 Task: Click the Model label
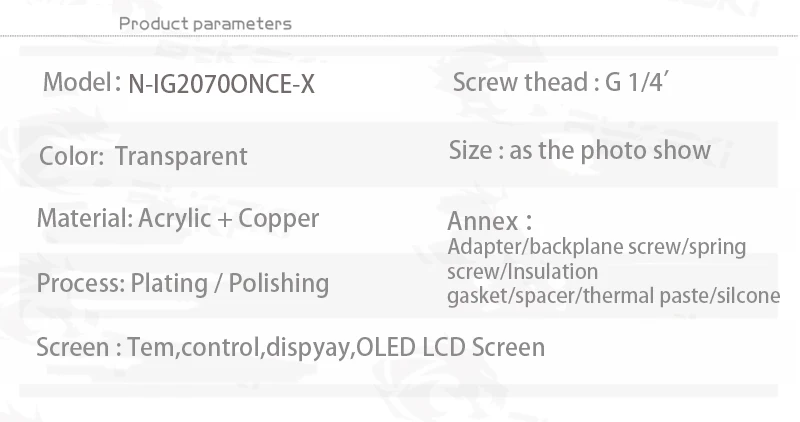click(78, 82)
